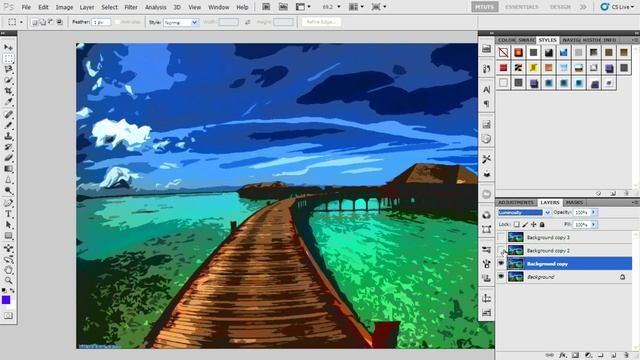This screenshot has width=640, height=360.
Task: Select the Blur tool
Action: click(x=8, y=180)
